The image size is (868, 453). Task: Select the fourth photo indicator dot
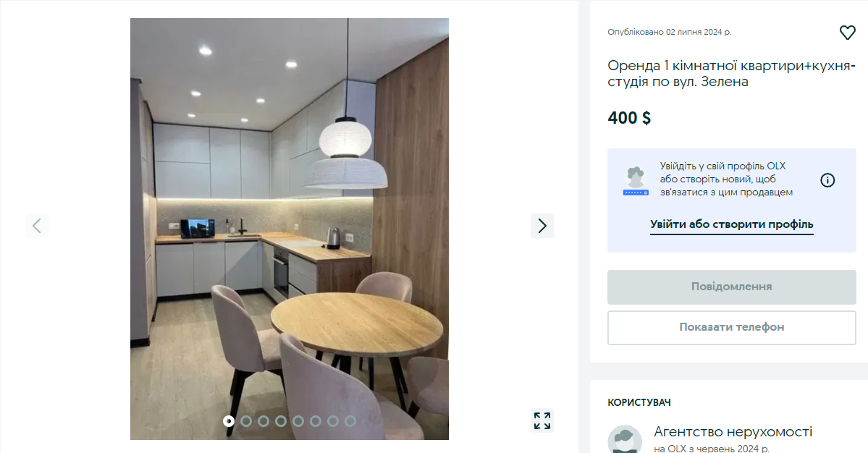point(281,421)
